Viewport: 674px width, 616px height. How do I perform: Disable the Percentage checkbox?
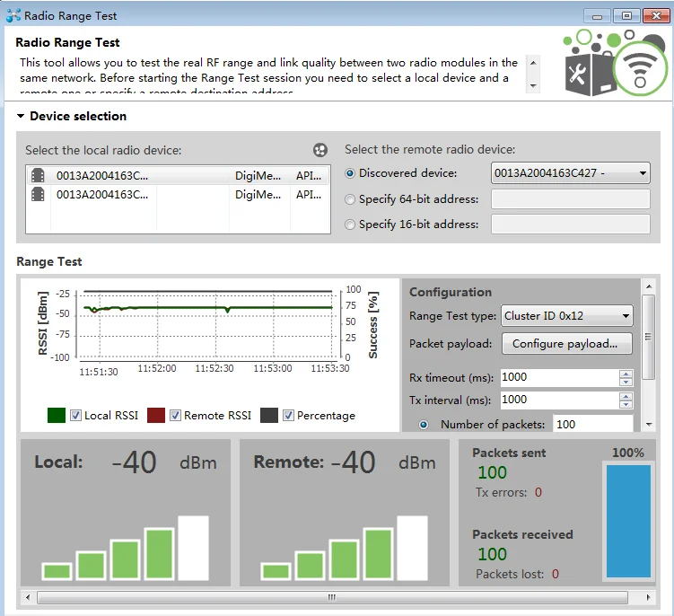point(288,416)
